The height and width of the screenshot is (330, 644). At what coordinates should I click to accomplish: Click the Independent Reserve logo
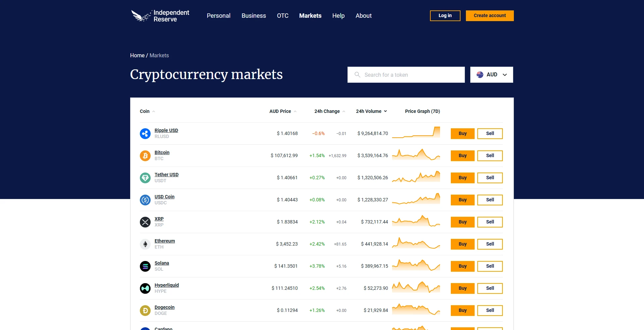(160, 16)
